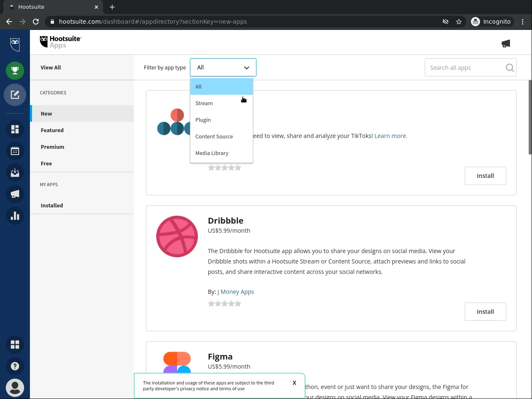This screenshot has height=399, width=532.
Task: Open the apps grid icon in sidebar
Action: point(15,345)
